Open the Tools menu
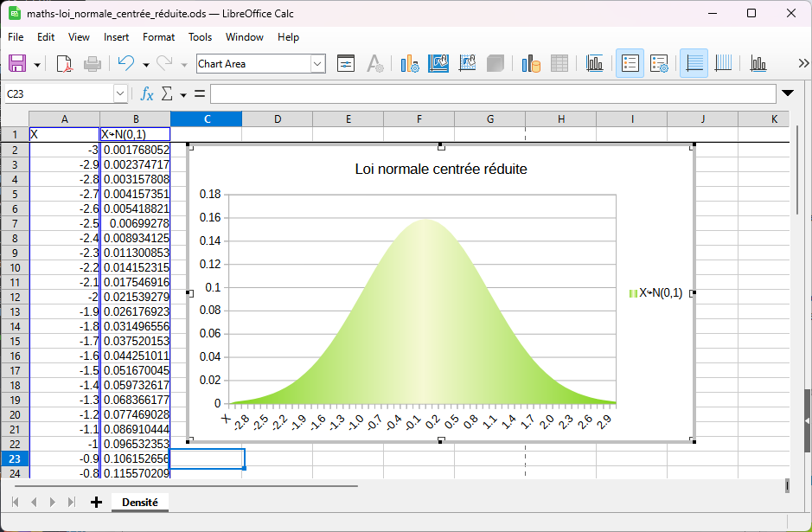Screen dimensions: 812x532 (200, 37)
